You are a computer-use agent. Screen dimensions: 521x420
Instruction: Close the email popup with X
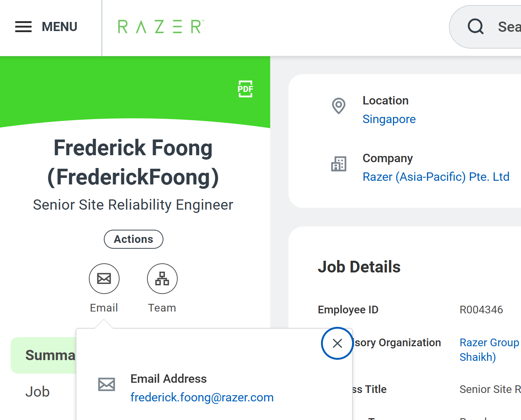(337, 343)
